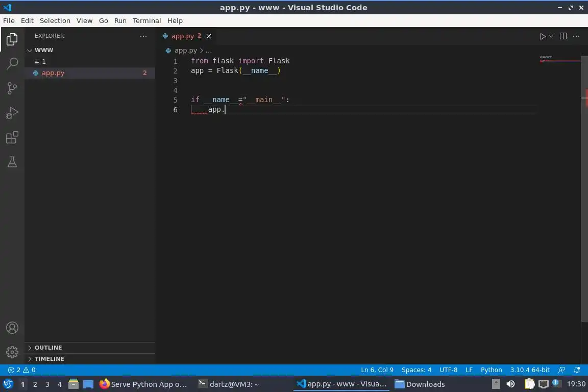Change end of line sequence LF
This screenshot has width=588, height=392.
click(x=469, y=370)
